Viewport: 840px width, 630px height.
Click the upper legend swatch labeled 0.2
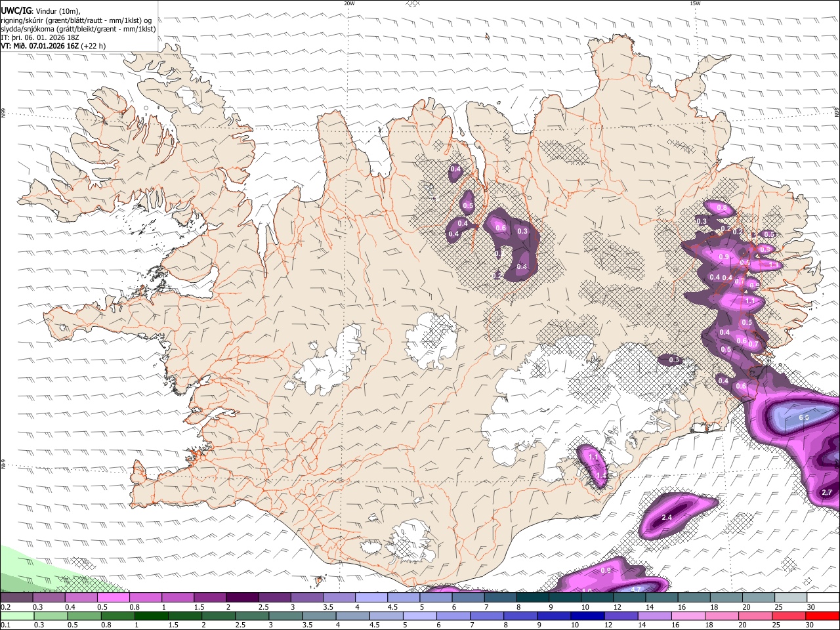point(16,598)
